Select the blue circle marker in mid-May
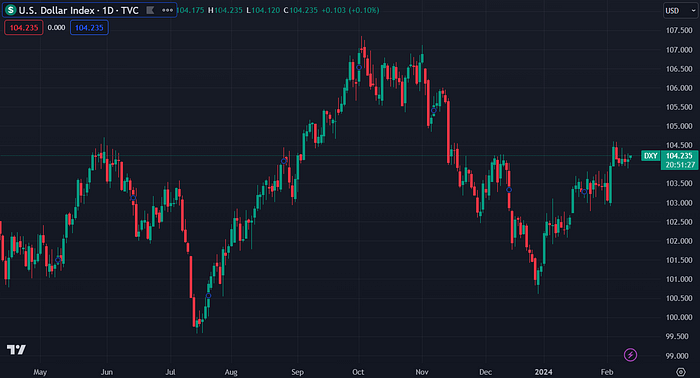 click(x=58, y=260)
